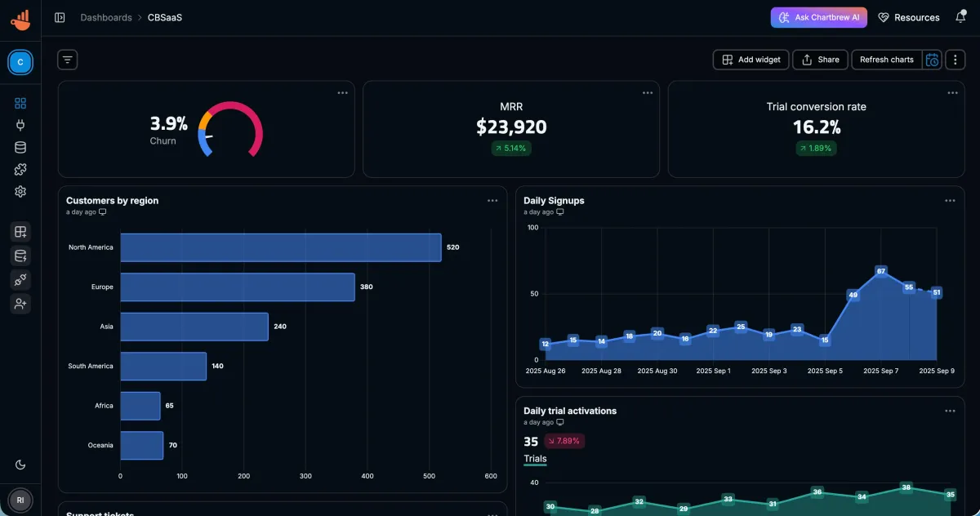Open options menu for Customers by region chart
Image resolution: width=980 pixels, height=516 pixels.
pyautogui.click(x=492, y=200)
